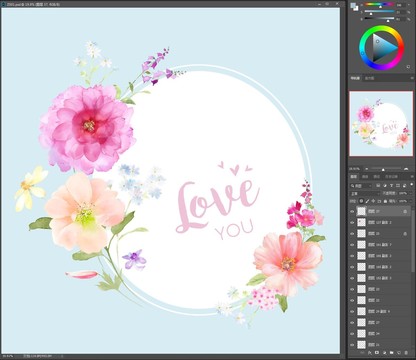Open the fill slider dropdown arrow

coord(411,201)
